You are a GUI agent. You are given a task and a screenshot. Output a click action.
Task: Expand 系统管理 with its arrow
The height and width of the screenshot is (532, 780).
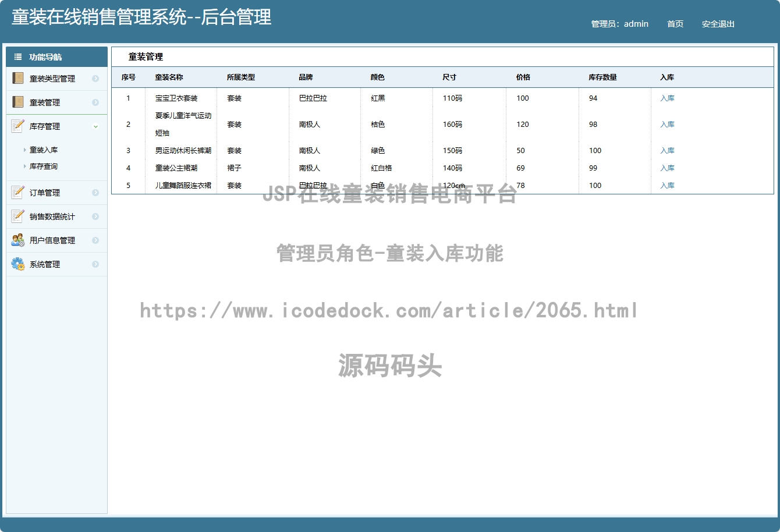click(x=95, y=264)
